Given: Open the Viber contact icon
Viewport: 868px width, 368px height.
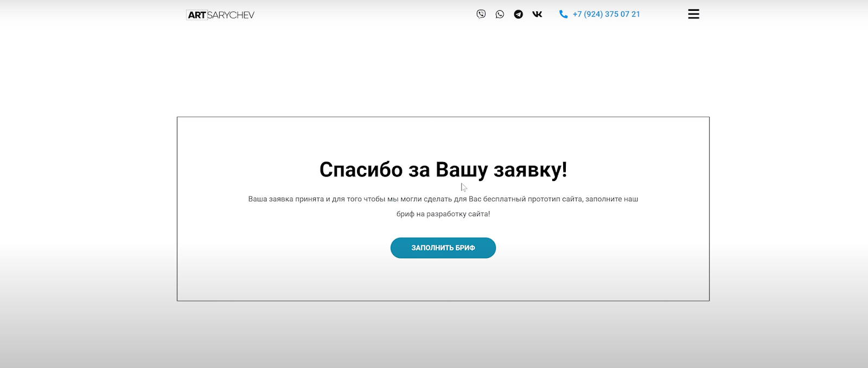Looking at the screenshot, I should click(x=481, y=14).
